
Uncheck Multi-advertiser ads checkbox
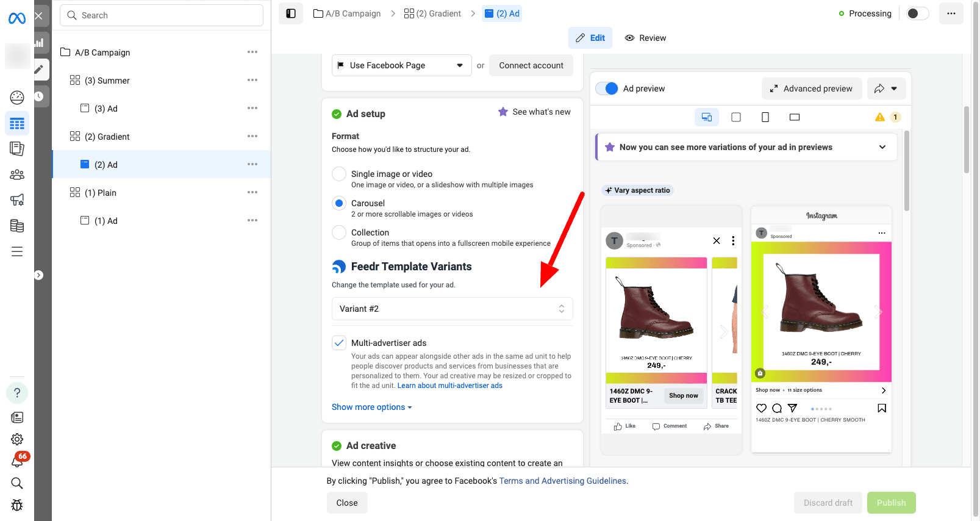point(339,343)
